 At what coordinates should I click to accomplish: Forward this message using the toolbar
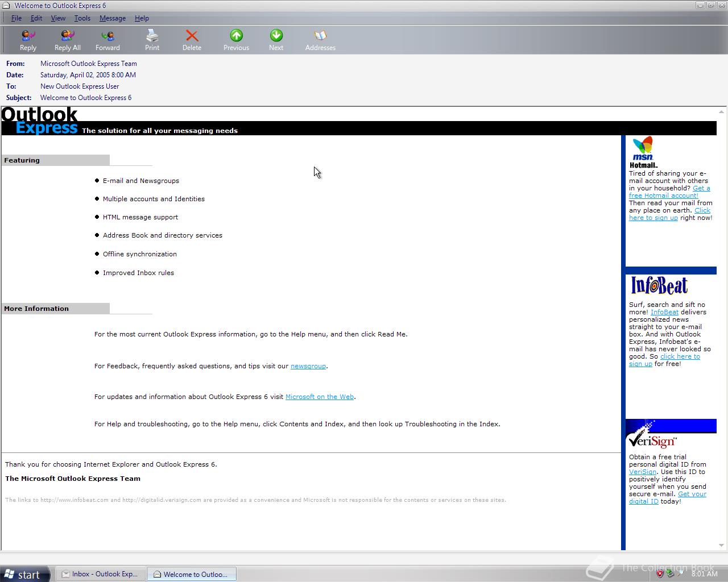click(x=107, y=40)
